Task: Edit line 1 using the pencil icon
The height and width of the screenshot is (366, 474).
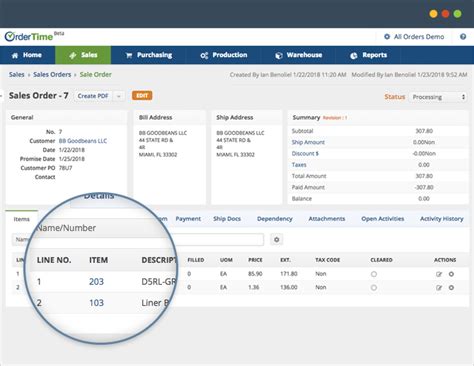Action: coord(439,274)
